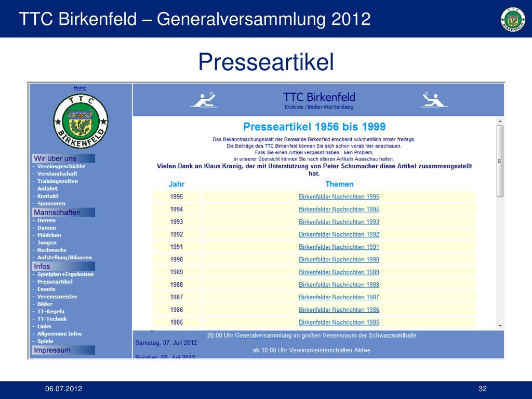
Task: Click the Themen column header
Action: click(x=339, y=184)
